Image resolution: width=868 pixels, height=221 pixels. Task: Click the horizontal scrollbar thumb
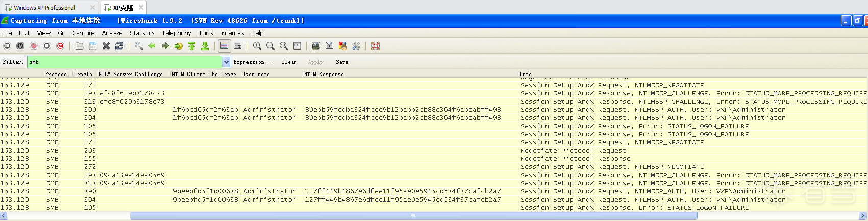point(413,216)
